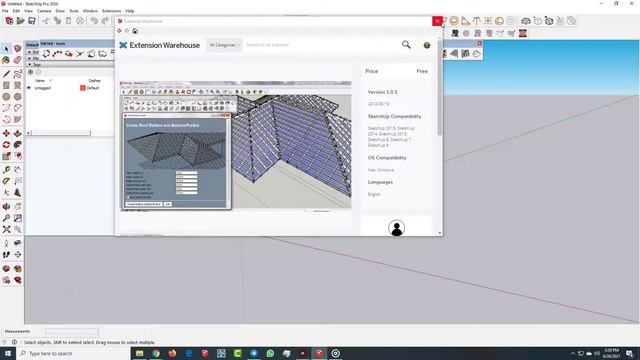Image resolution: width=640 pixels, height=360 pixels.
Task: Open the All Categories dropdown
Action: tap(224, 45)
